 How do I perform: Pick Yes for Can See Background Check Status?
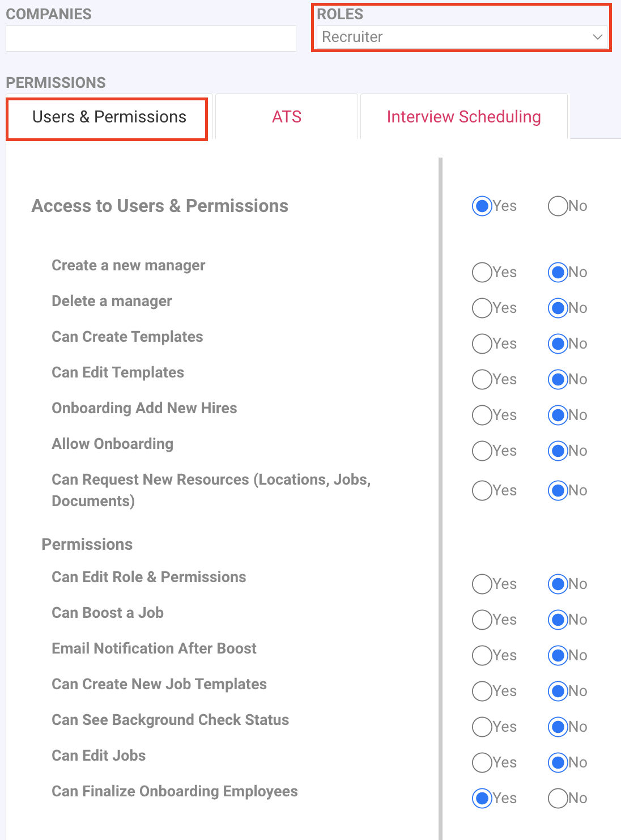pos(482,727)
